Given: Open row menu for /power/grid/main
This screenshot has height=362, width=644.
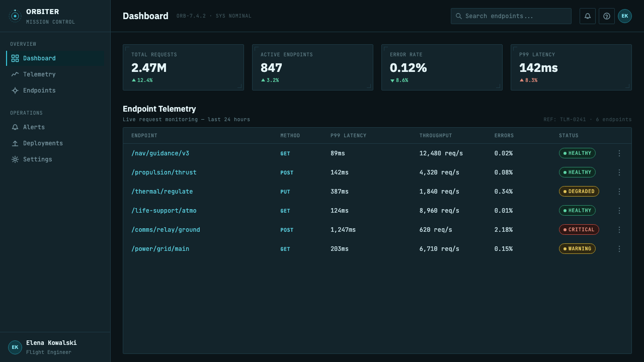Looking at the screenshot, I should (x=619, y=249).
